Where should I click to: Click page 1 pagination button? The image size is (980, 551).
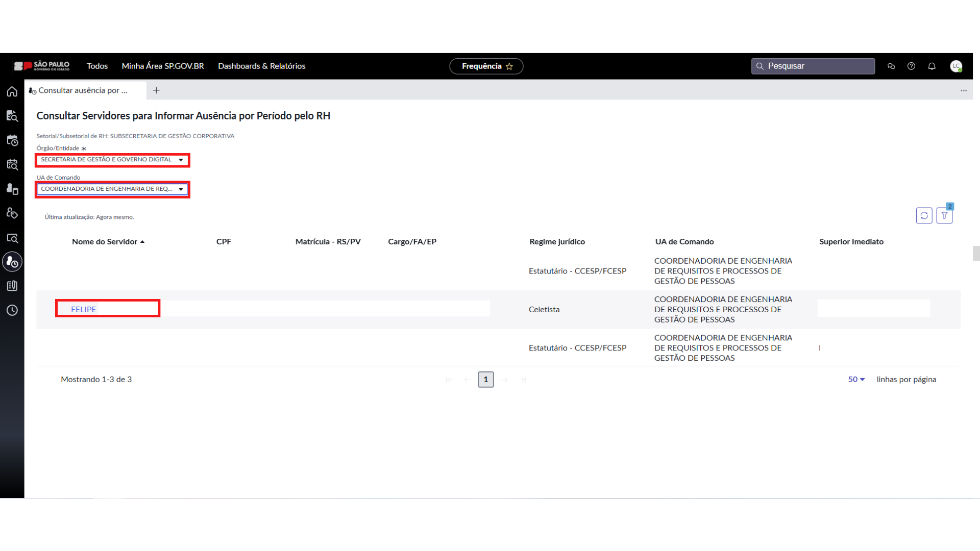point(485,380)
